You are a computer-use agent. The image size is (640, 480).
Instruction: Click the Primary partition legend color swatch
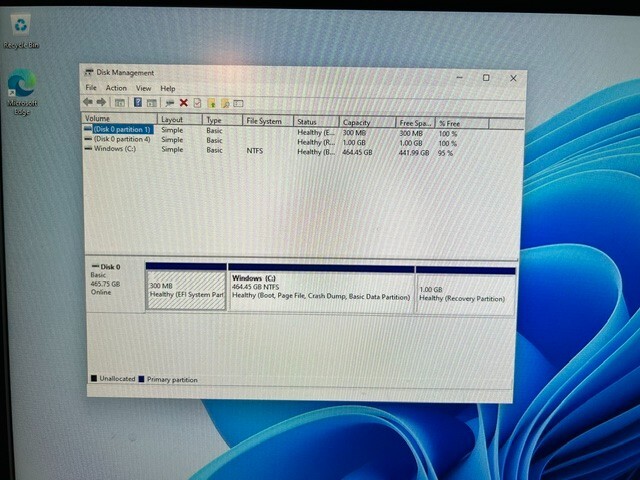click(x=142, y=379)
